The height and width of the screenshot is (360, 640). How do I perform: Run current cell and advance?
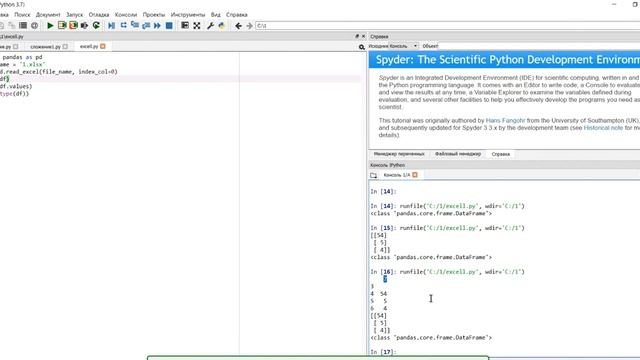73,26
